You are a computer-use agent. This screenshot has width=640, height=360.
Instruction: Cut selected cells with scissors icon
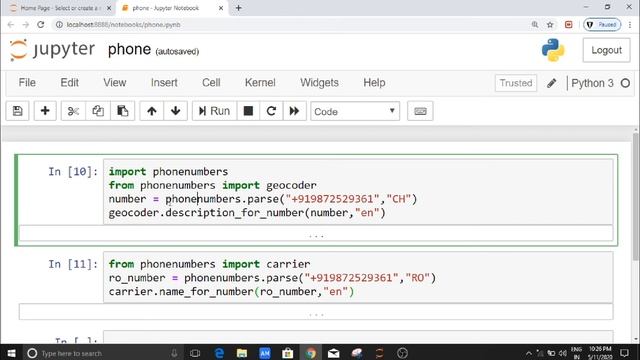click(73, 111)
